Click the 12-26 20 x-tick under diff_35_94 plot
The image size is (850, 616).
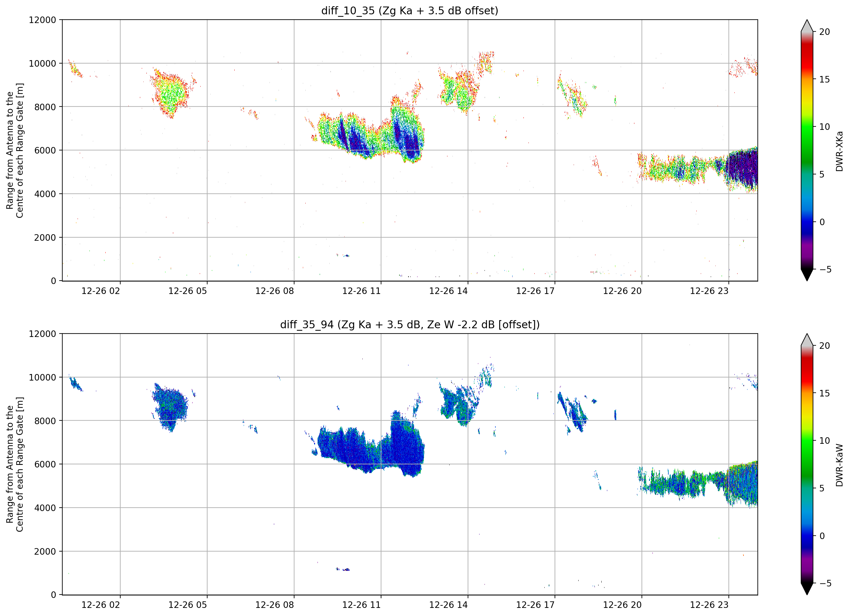coord(623,605)
